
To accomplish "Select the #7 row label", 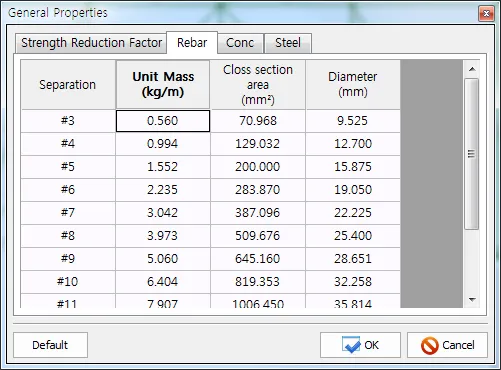I will click(68, 213).
